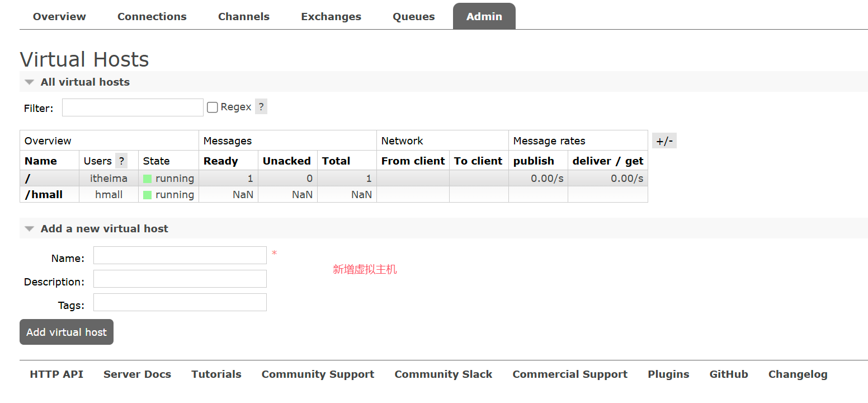The width and height of the screenshot is (868, 403).
Task: Click the virtual host Name input field
Action: pyautogui.click(x=180, y=255)
